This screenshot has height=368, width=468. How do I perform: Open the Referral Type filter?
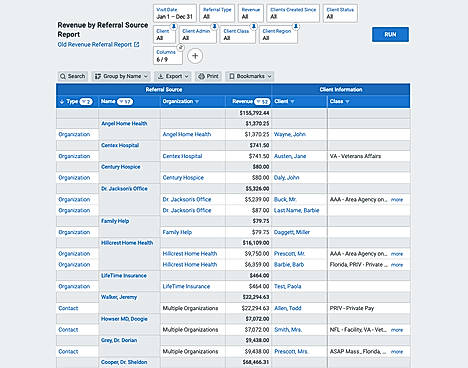[217, 13]
